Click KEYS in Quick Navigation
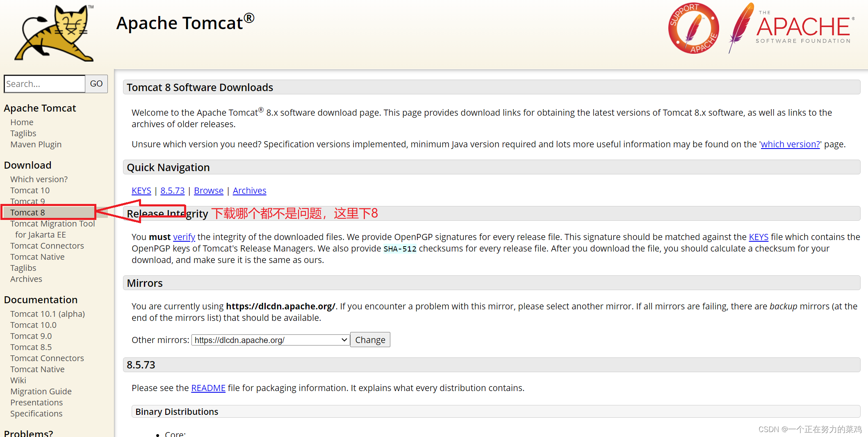 pyautogui.click(x=141, y=191)
